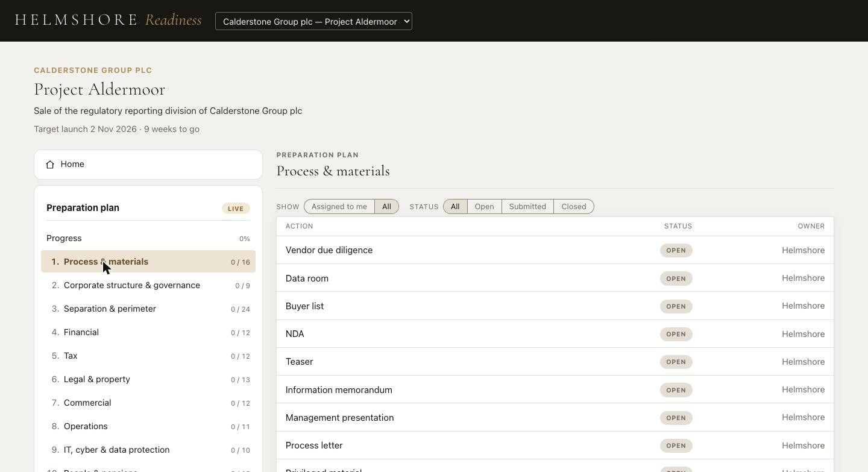The height and width of the screenshot is (472, 868).
Task: Click the Status column header
Action: click(x=678, y=226)
